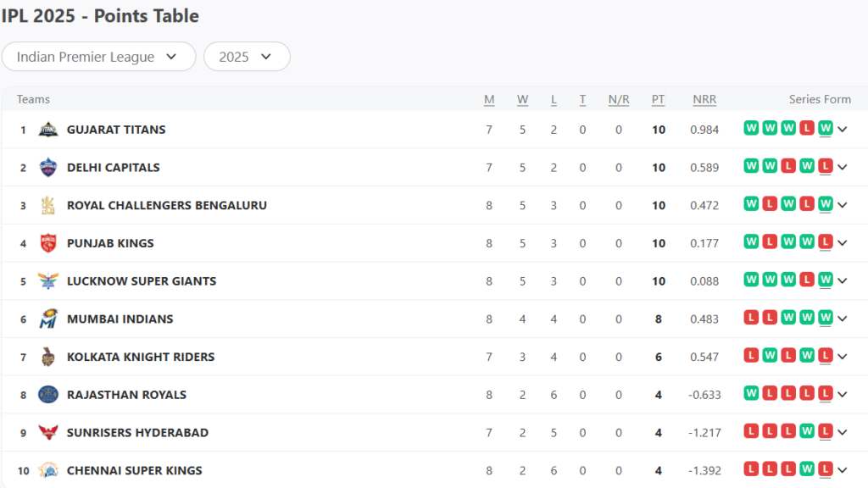Click the Mumbai Indians logo
Screen dimensions: 868x488
click(48, 318)
